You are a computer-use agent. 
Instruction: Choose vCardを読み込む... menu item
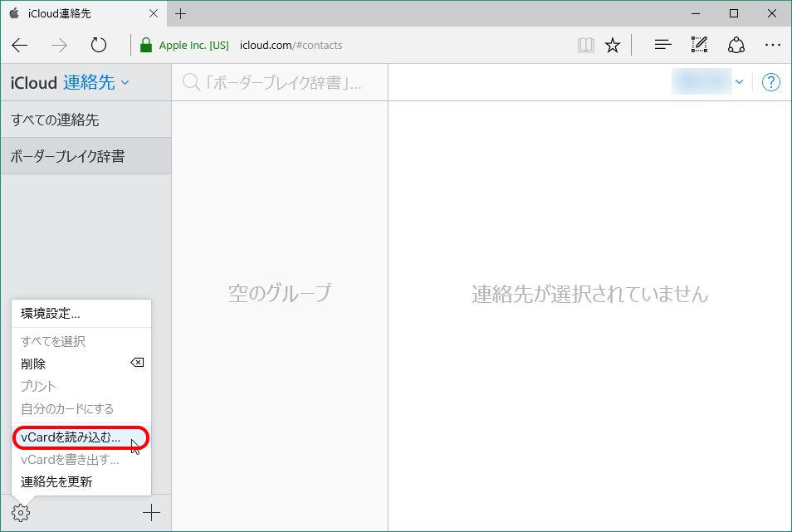[x=81, y=437]
